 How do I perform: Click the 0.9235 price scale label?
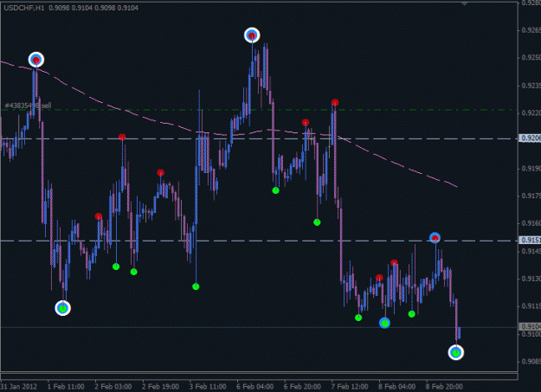pos(531,86)
